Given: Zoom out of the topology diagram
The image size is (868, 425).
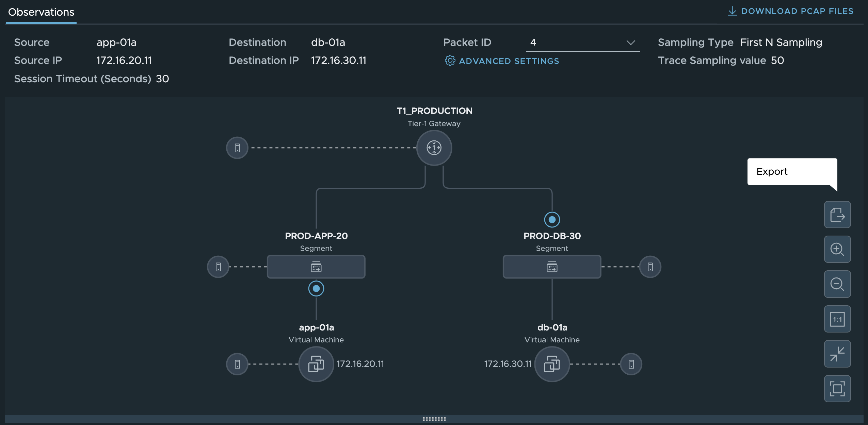Looking at the screenshot, I should pos(837,284).
